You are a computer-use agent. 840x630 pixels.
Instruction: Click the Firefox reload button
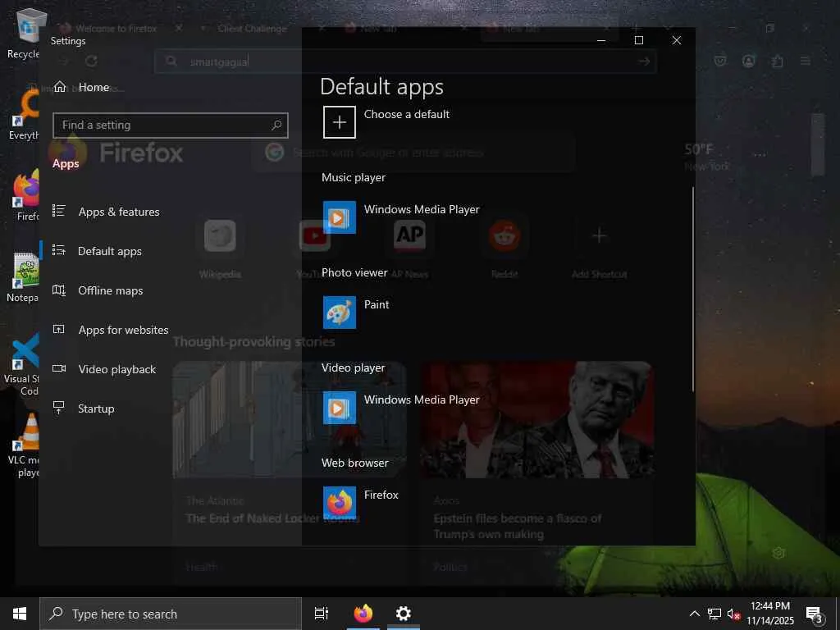(x=91, y=61)
